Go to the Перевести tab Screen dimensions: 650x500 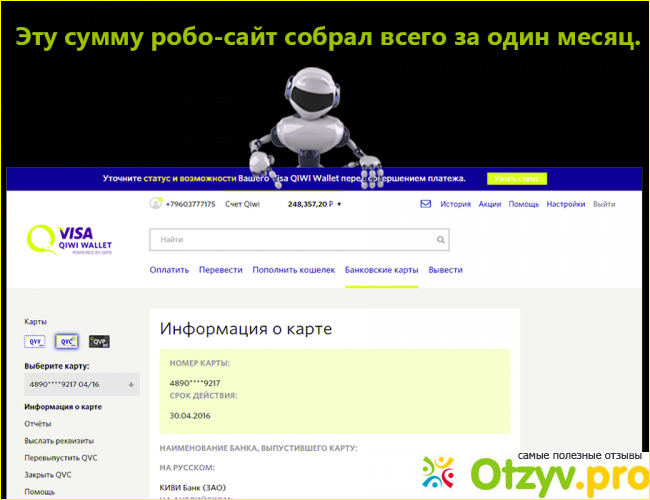220,270
